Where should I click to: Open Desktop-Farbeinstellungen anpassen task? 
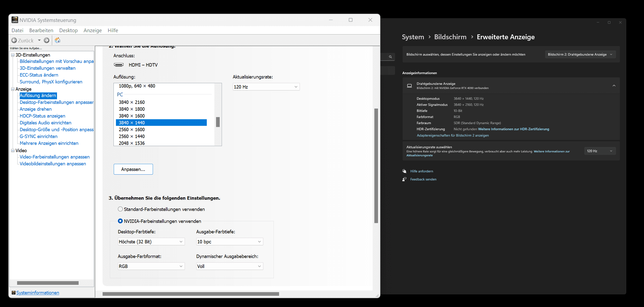57,102
